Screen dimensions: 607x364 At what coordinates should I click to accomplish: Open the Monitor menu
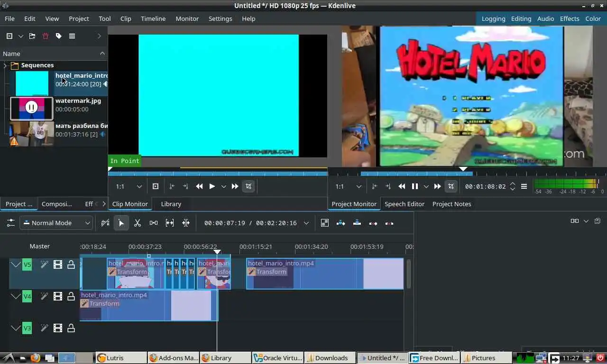coord(187,18)
